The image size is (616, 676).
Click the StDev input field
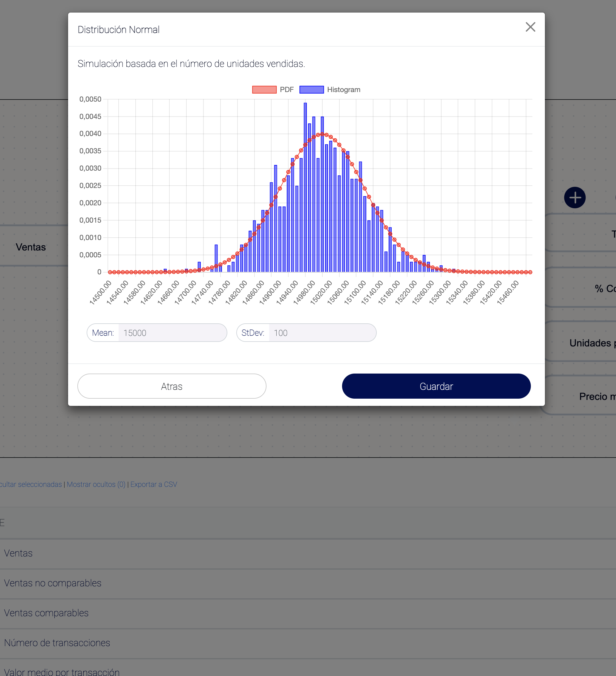322,333
